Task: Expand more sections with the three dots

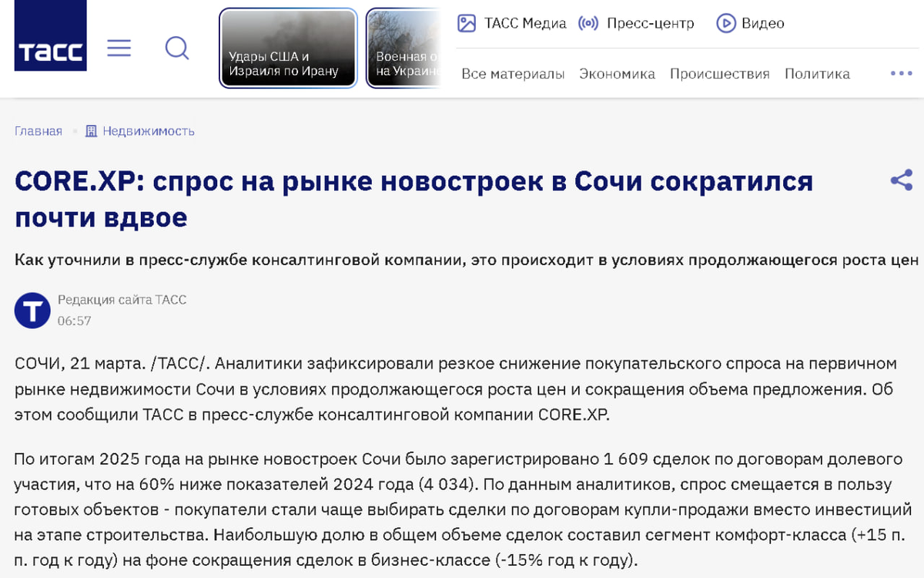Action: point(901,73)
